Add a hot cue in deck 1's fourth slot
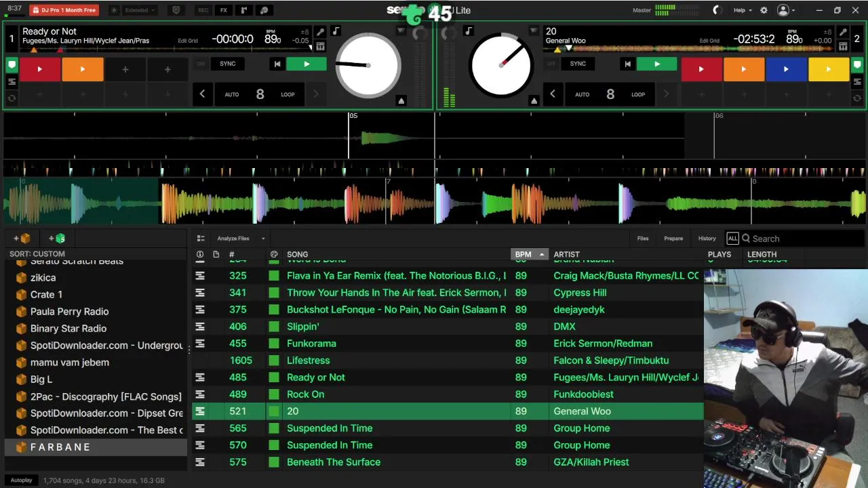The width and height of the screenshot is (868, 488). coord(167,69)
